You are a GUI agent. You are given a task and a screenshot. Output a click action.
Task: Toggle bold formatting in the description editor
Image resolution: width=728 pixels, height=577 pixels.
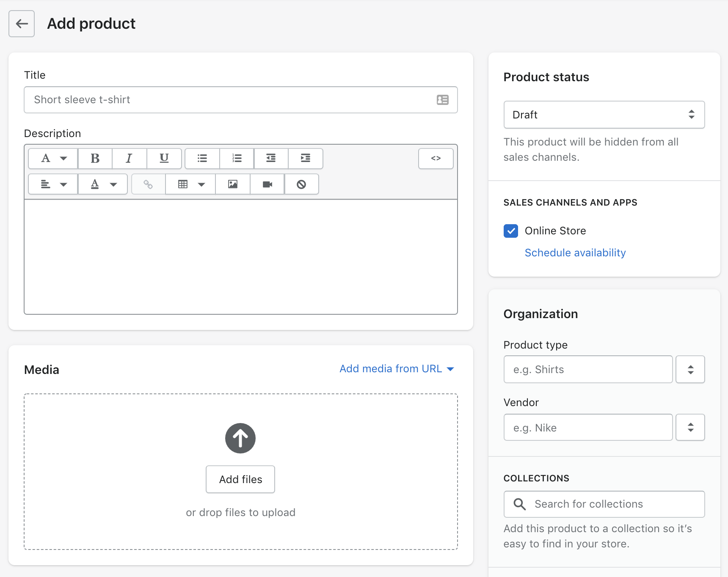pyautogui.click(x=95, y=159)
